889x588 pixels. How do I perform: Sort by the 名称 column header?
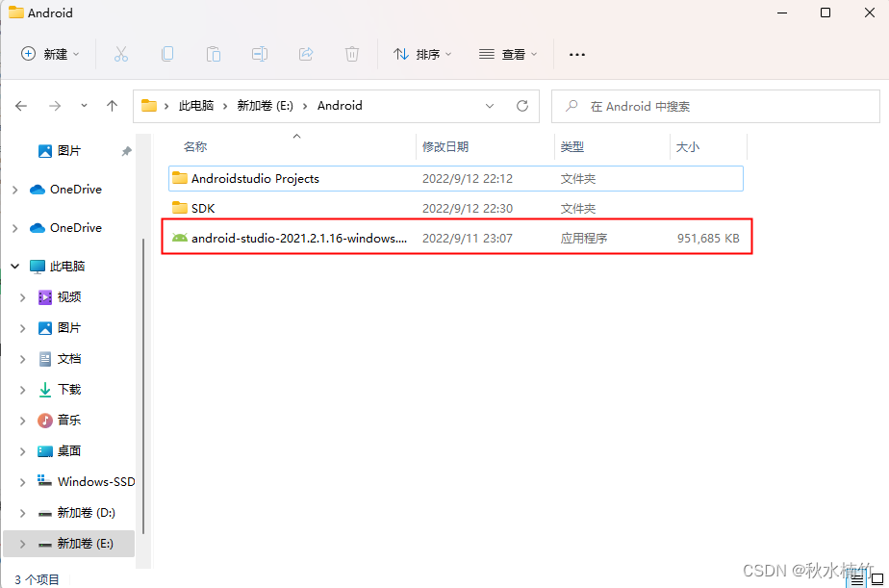click(195, 147)
